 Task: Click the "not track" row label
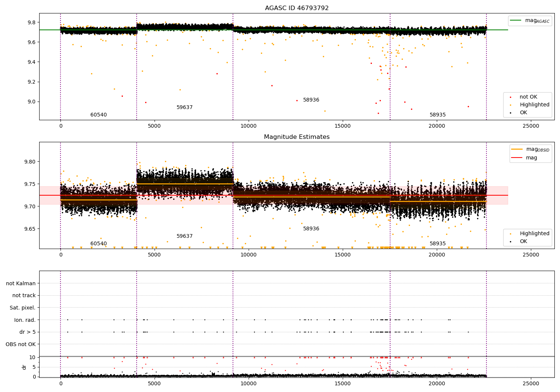(x=24, y=296)
